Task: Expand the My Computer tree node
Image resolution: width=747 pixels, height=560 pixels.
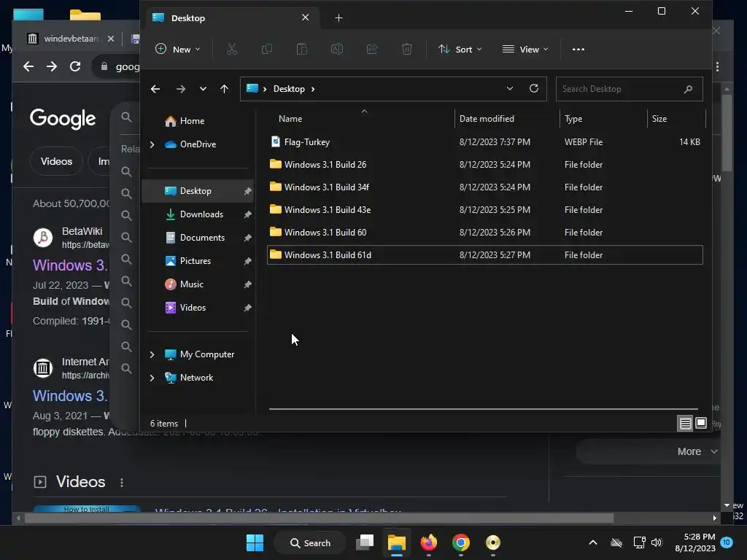Action: pos(152,354)
